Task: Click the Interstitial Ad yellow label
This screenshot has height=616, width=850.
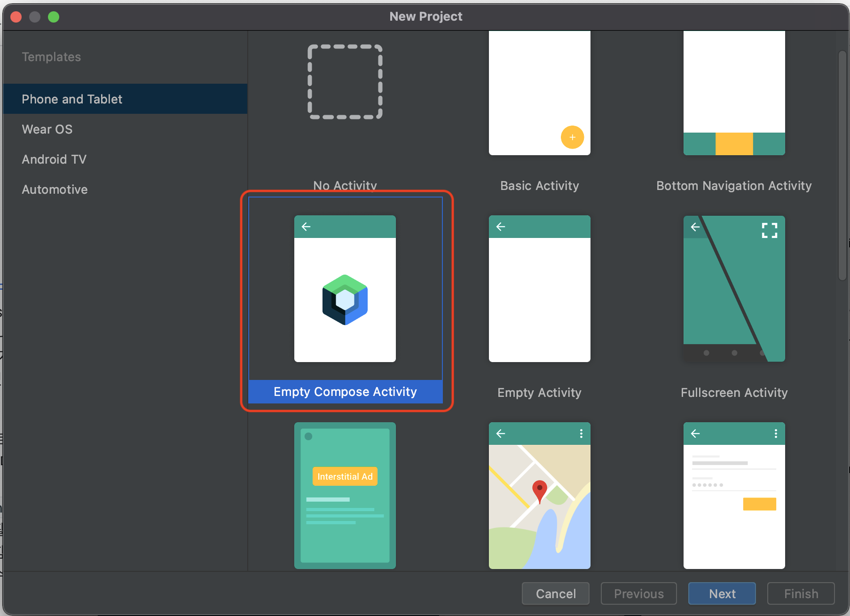Action: [x=345, y=476]
